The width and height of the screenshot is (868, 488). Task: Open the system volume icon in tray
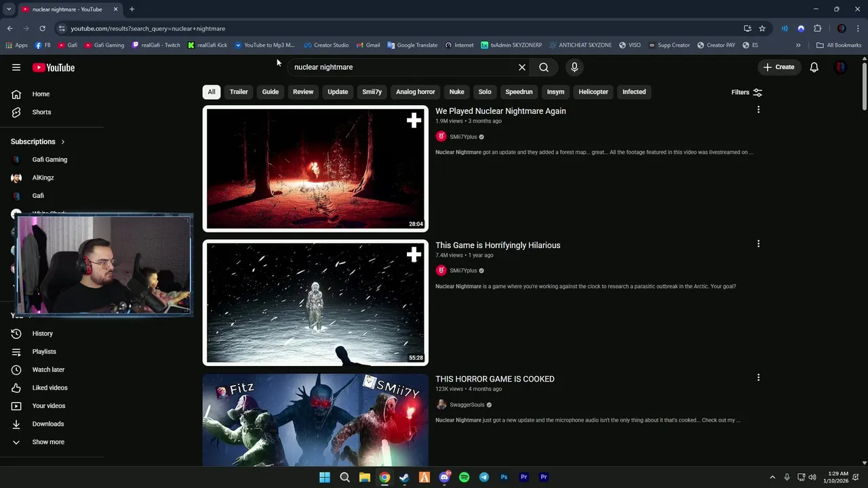pos(812,477)
